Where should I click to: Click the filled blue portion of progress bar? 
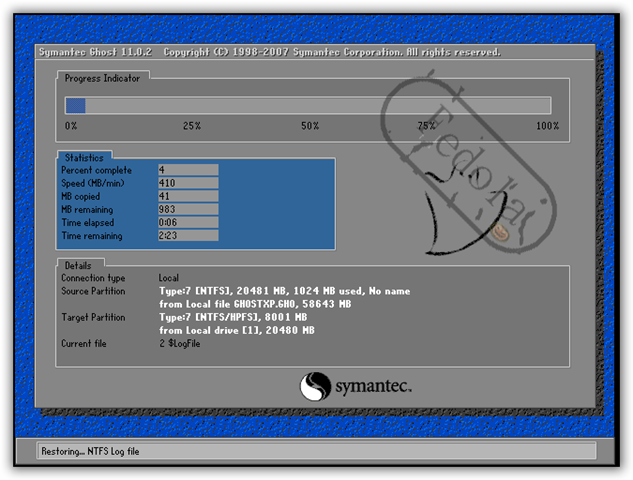(75, 105)
